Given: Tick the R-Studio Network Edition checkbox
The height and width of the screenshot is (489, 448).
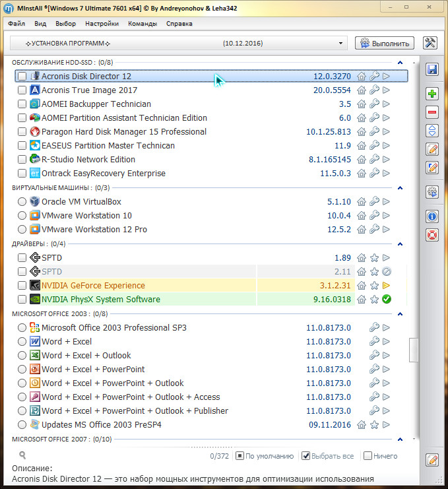Looking at the screenshot, I should click(22, 159).
